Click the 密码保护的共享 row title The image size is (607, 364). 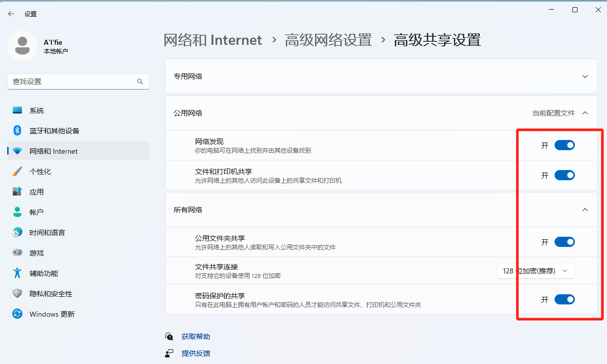point(220,296)
